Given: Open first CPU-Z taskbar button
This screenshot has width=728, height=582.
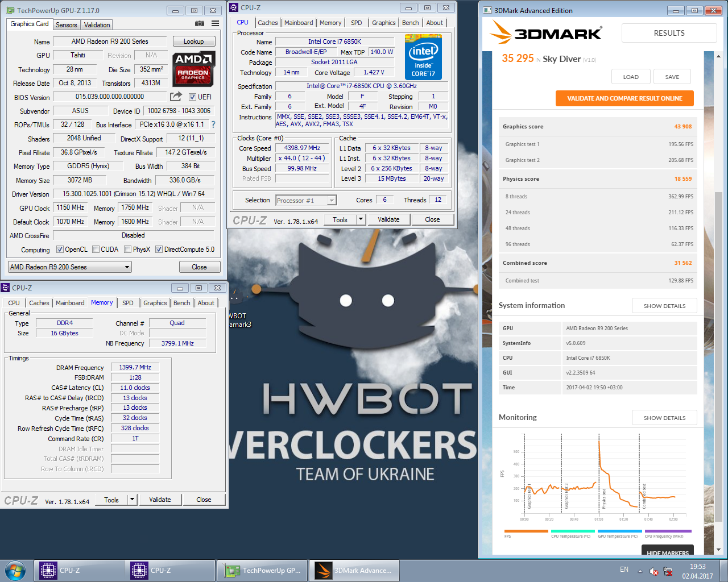Looking at the screenshot, I should [79, 571].
